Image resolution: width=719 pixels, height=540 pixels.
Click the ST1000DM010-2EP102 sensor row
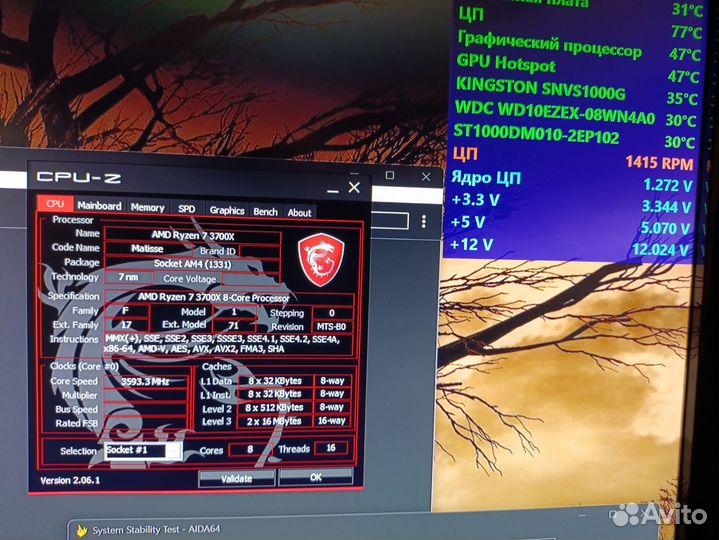[574, 136]
